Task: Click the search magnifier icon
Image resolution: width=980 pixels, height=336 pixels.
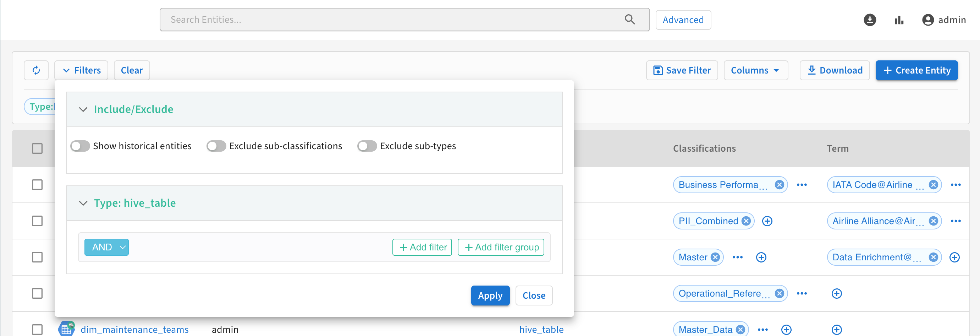Action: coord(629,20)
